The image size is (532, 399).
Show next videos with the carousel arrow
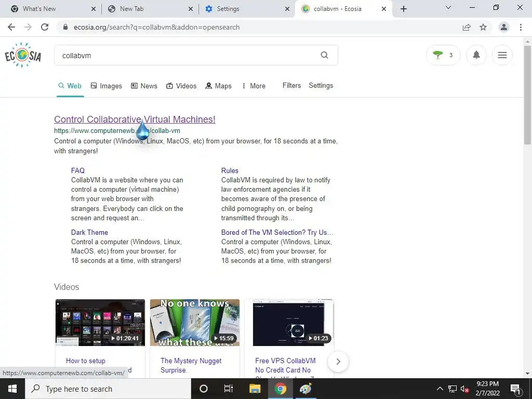click(338, 362)
